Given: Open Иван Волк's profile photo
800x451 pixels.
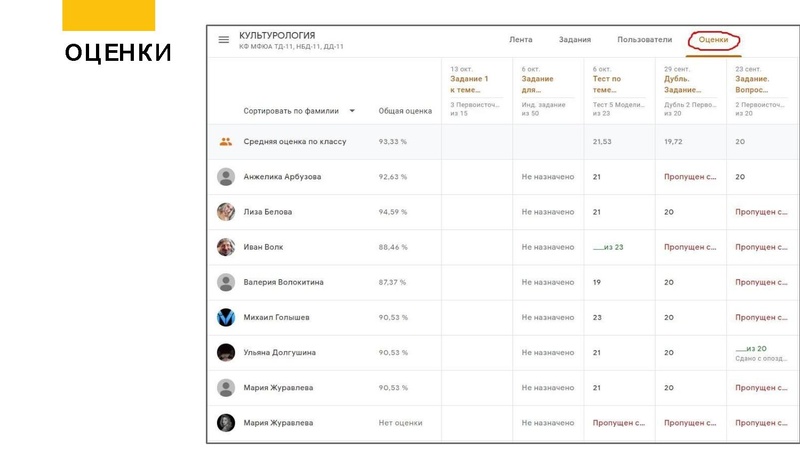Looking at the screenshot, I should pos(226,247).
